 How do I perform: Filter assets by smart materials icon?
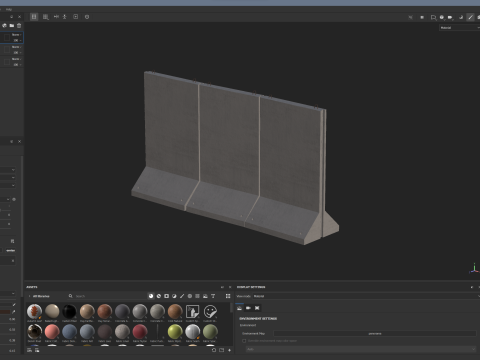[159, 296]
